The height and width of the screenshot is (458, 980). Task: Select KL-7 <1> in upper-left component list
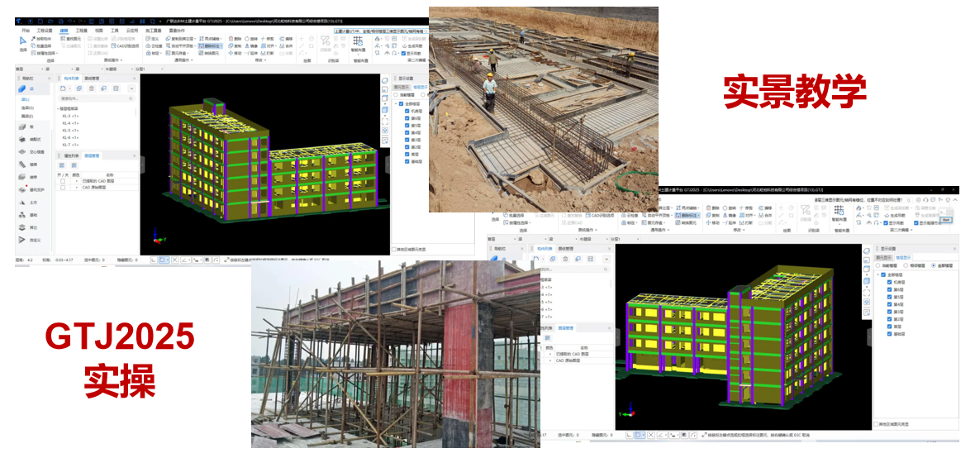70,144
